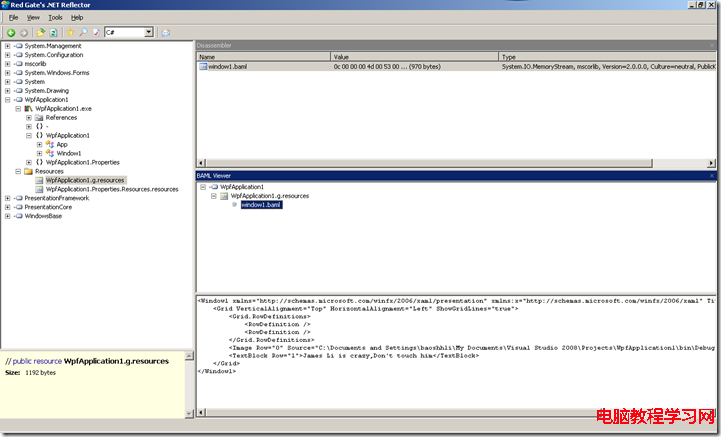Screen dimensions: 721x437
Task: Click right arrow of Disassembler scrollbar
Action: (x=711, y=163)
